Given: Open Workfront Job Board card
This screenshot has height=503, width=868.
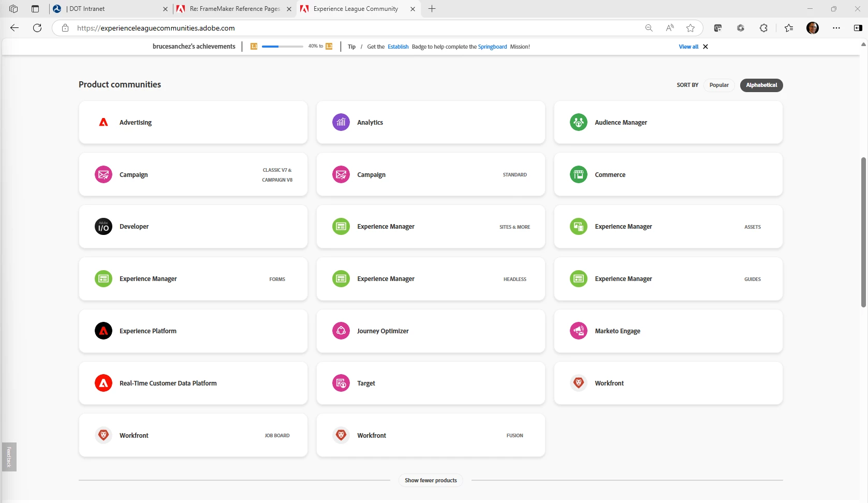Looking at the screenshot, I should click(193, 435).
